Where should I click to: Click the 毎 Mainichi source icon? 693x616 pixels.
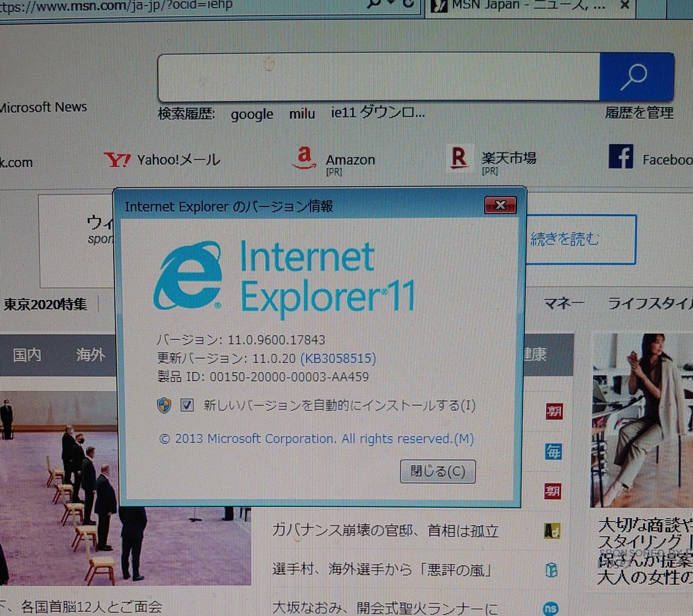point(554,452)
